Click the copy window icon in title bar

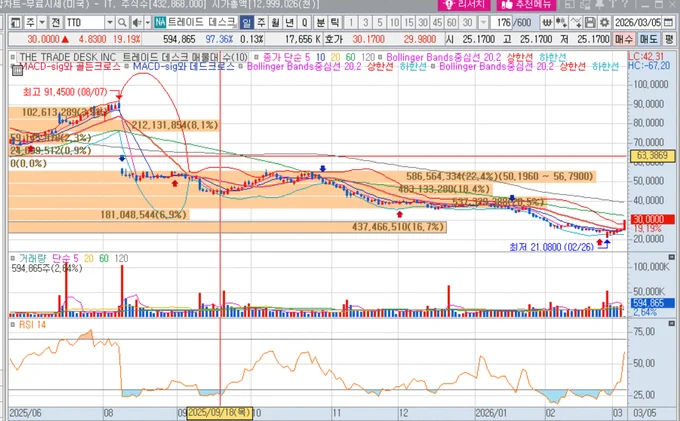click(x=585, y=4)
